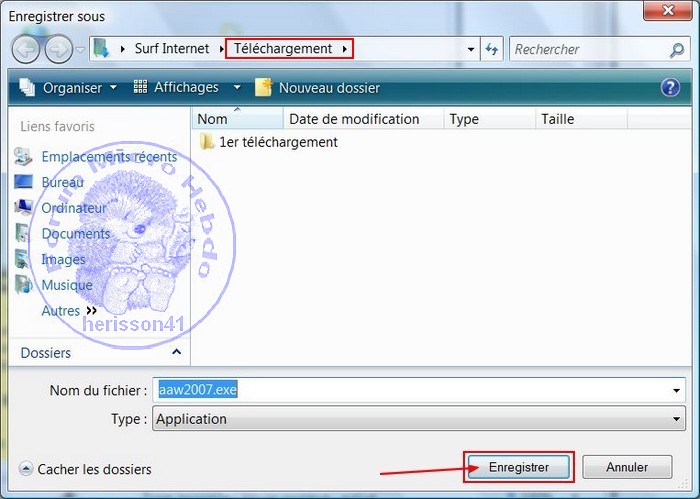
Task: Click the refresh icon in address bar
Action: tap(492, 49)
